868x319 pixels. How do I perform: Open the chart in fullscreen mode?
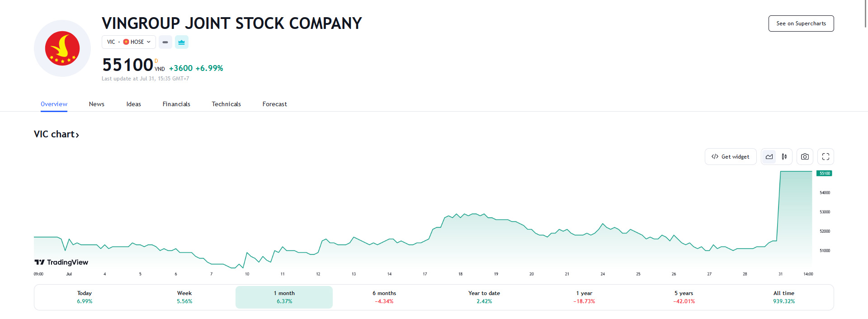pos(826,157)
